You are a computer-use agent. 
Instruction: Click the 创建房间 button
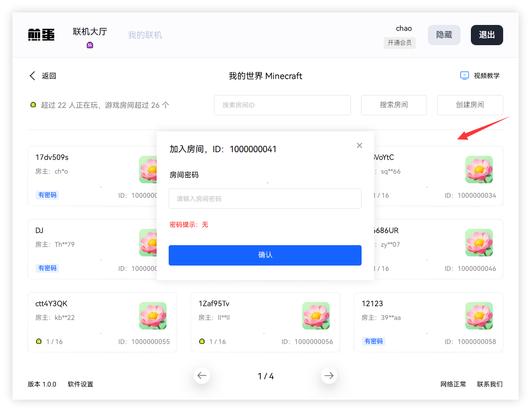470,105
